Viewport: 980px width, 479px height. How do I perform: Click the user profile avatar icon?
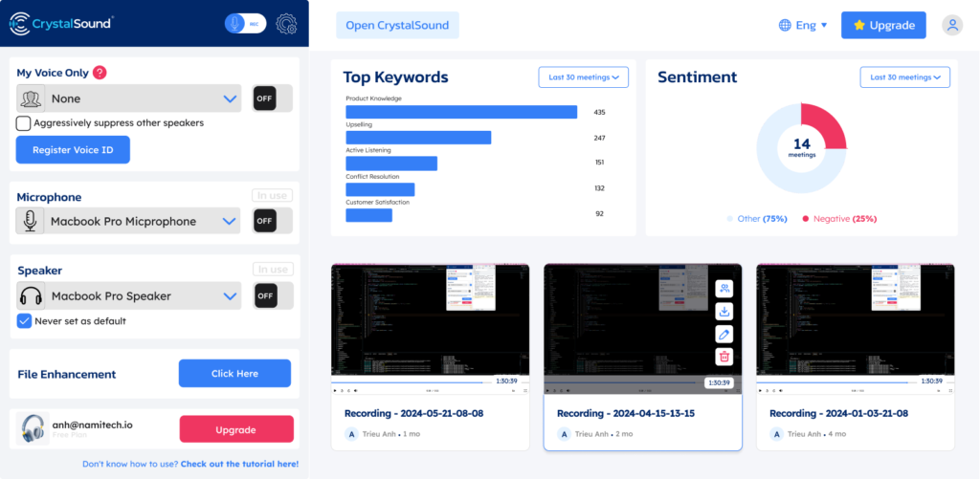pyautogui.click(x=952, y=26)
